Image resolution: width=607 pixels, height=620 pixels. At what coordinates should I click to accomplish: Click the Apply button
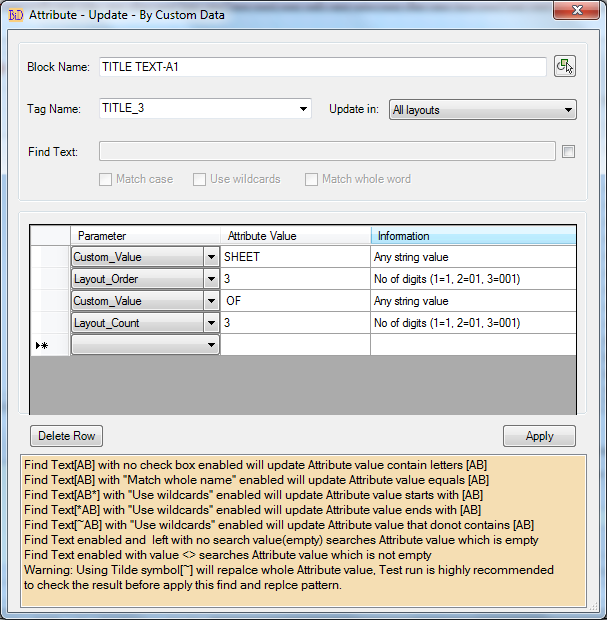tap(539, 436)
